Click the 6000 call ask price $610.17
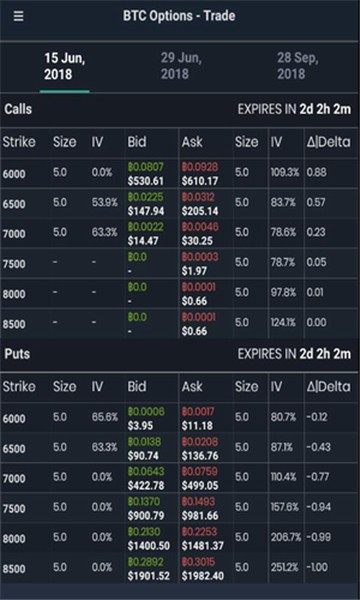The width and height of the screenshot is (360, 600). (200, 181)
